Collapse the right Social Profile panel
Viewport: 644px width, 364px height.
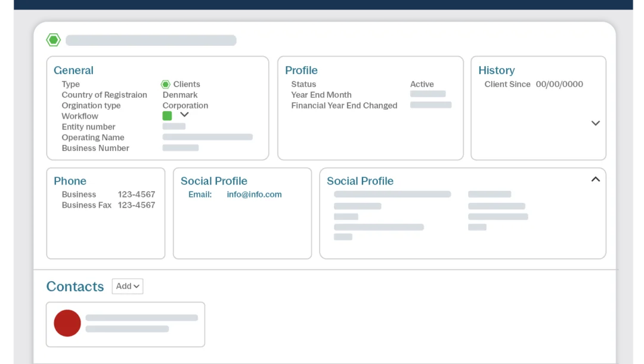[x=595, y=179]
